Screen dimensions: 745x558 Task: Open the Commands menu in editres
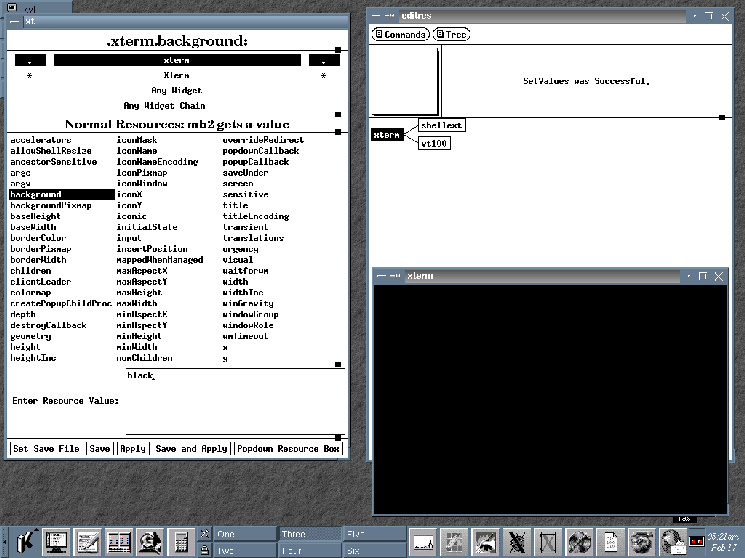(401, 34)
